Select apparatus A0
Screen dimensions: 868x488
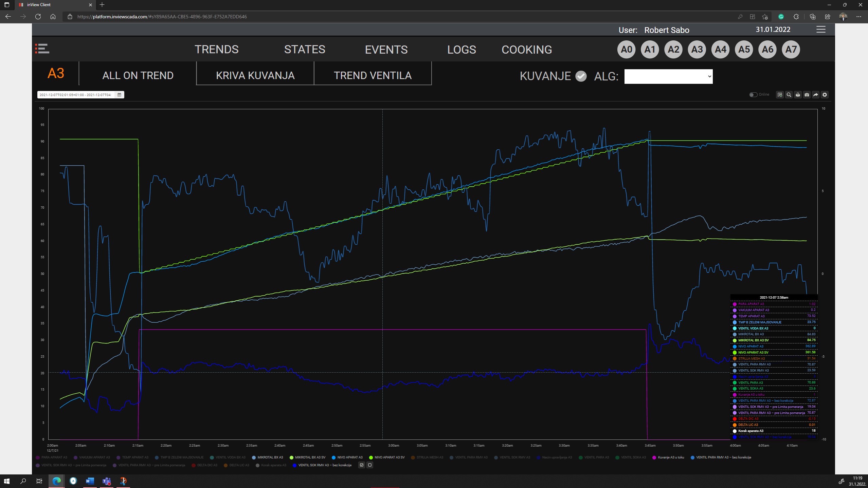tap(626, 50)
